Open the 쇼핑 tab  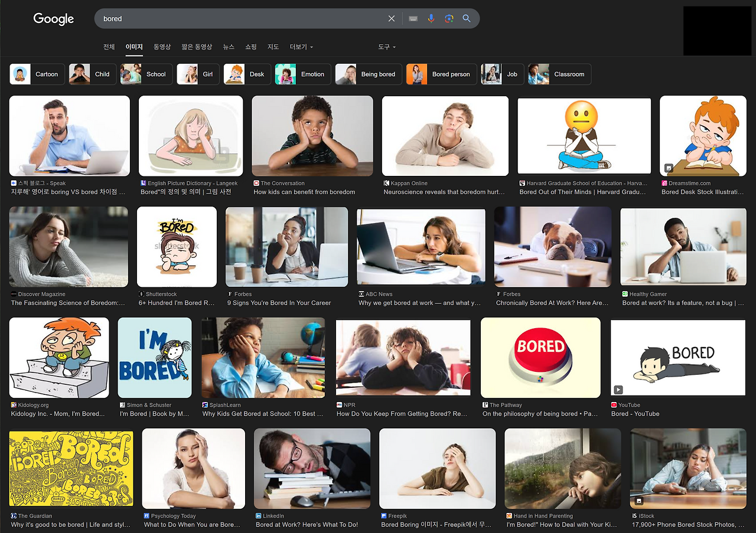(x=251, y=47)
